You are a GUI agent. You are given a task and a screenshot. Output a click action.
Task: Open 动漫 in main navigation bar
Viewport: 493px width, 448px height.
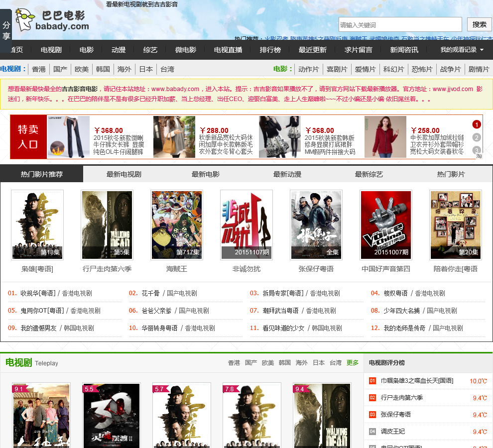(119, 50)
